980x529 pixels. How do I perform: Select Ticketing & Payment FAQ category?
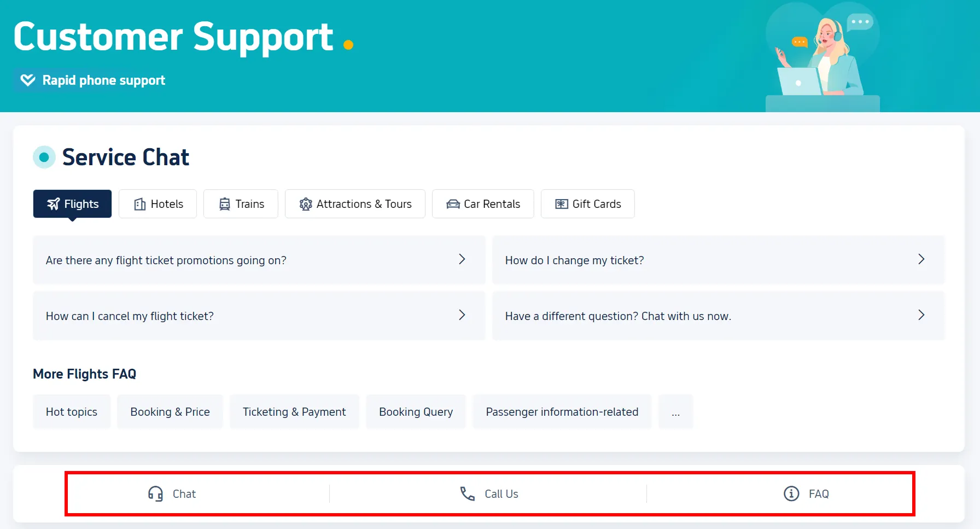294,412
